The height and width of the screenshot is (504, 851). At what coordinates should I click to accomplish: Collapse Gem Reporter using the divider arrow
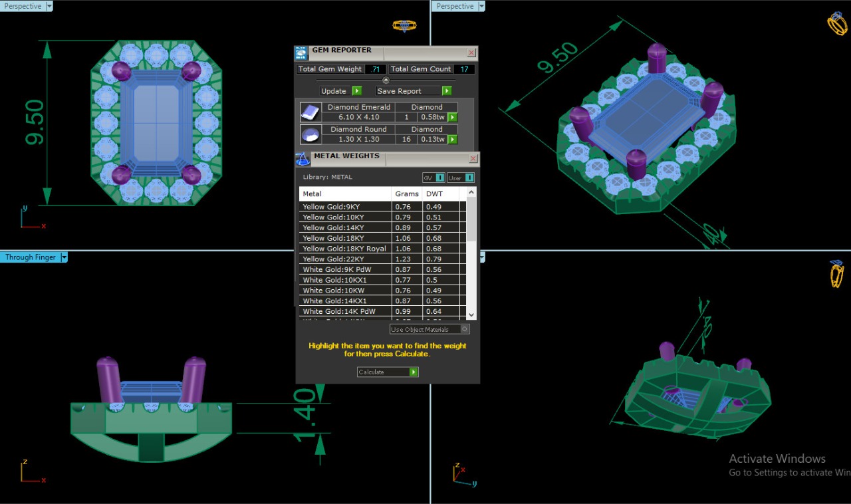pos(386,80)
